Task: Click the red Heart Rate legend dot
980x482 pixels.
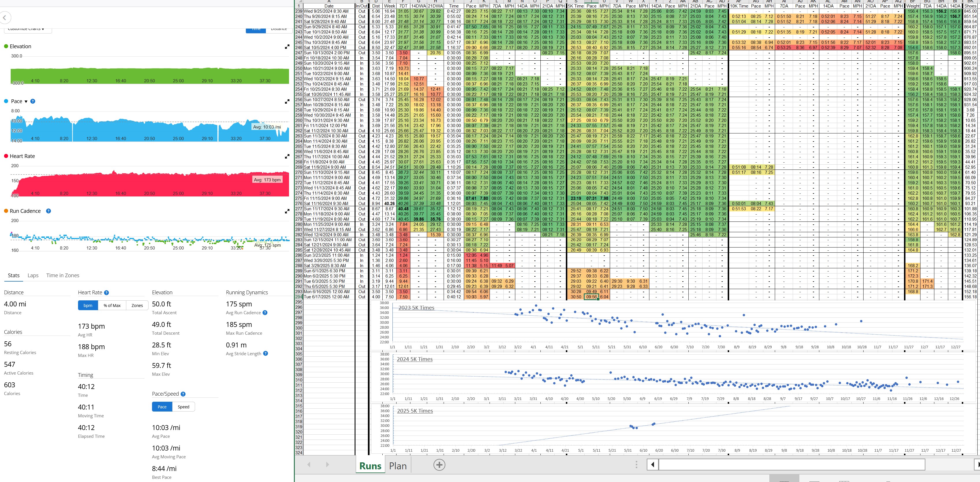Action: point(6,156)
